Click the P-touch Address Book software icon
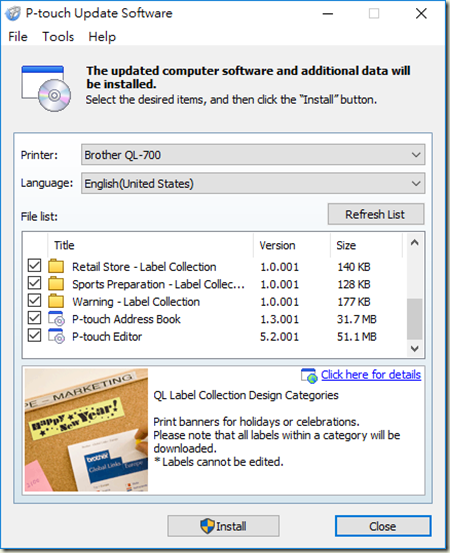The image size is (450, 553). [56, 318]
